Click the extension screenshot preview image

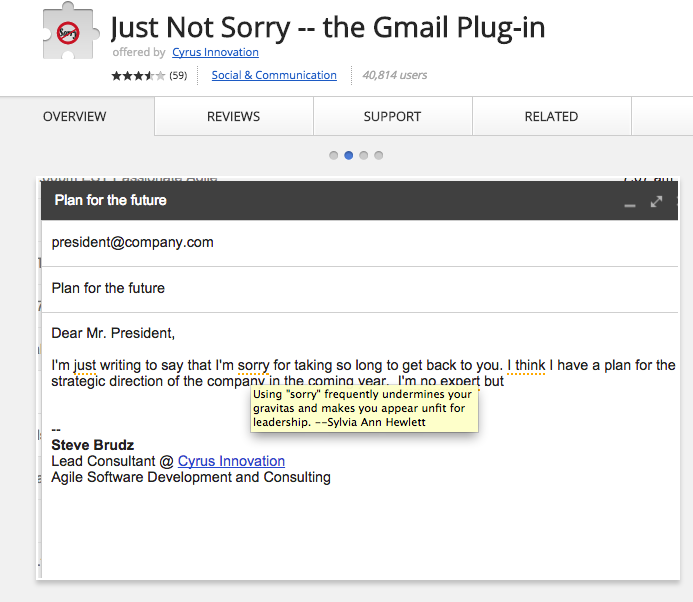(x=358, y=378)
